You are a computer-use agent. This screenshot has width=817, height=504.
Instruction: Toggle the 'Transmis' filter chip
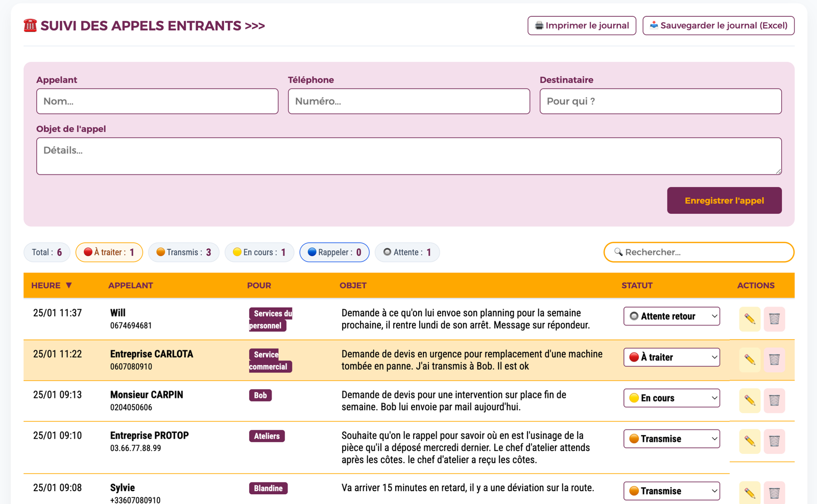click(183, 252)
